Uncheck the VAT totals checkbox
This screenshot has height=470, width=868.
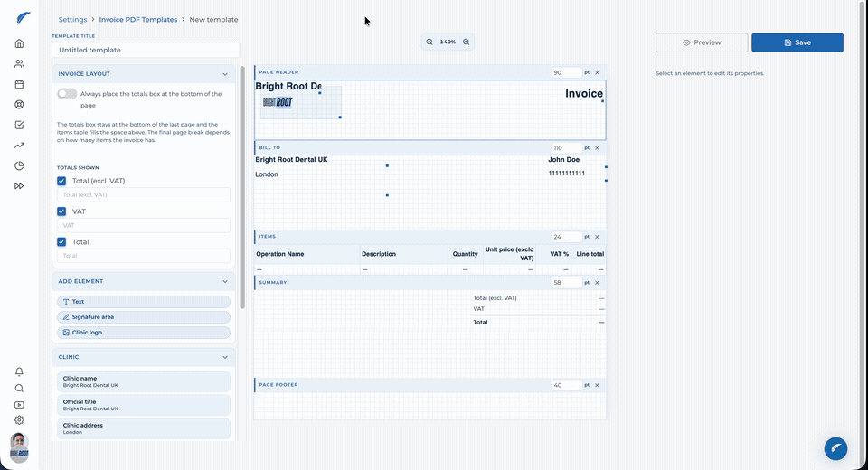[61, 211]
